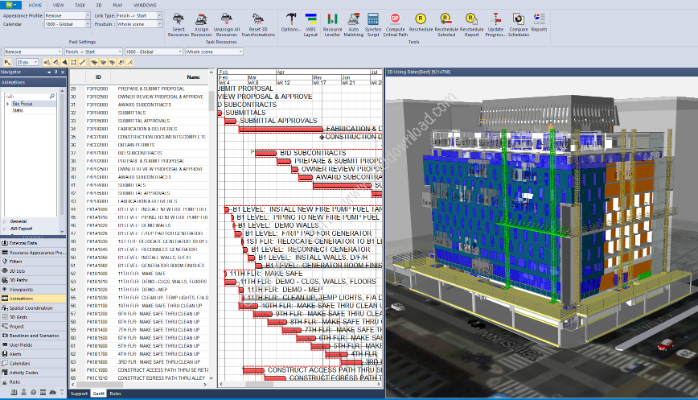The width and height of the screenshot is (698, 400).
Task: Switch to the VIEW ribbon tab
Action: (x=58, y=5)
